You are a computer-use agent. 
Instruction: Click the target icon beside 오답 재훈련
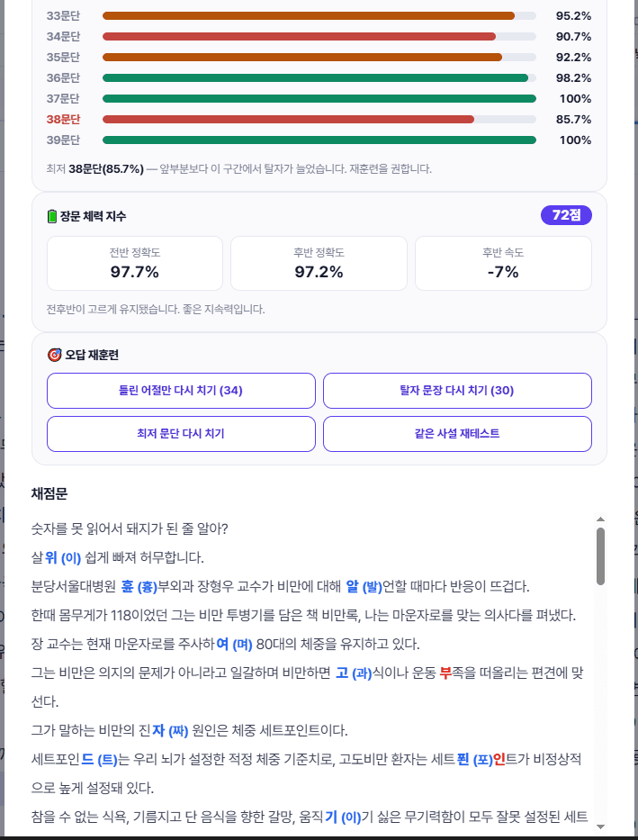(x=55, y=356)
